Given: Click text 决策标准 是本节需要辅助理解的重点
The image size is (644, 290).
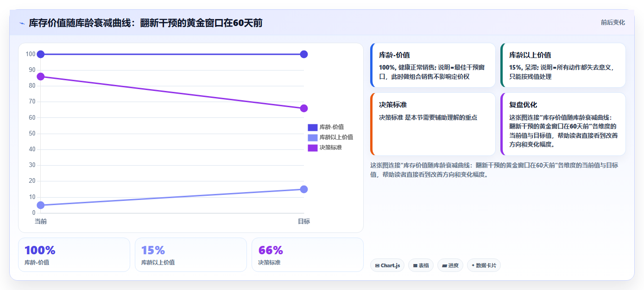Looking at the screenshot, I should click(x=428, y=117).
